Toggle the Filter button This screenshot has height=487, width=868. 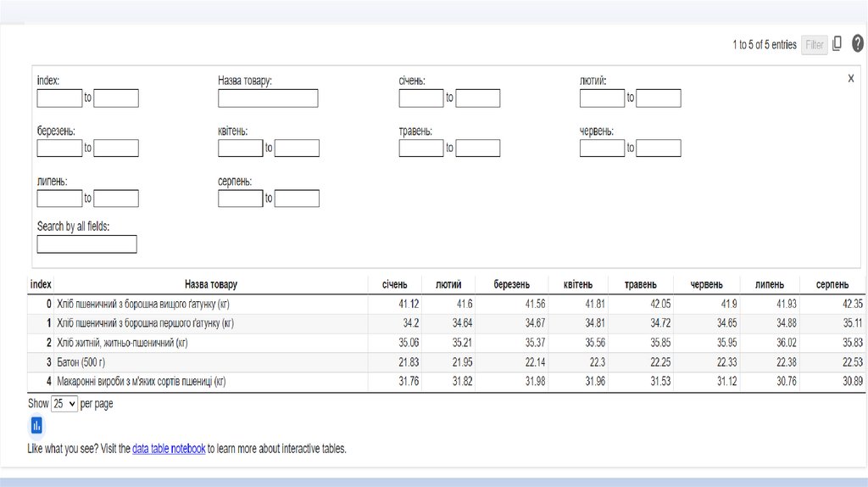tap(814, 45)
